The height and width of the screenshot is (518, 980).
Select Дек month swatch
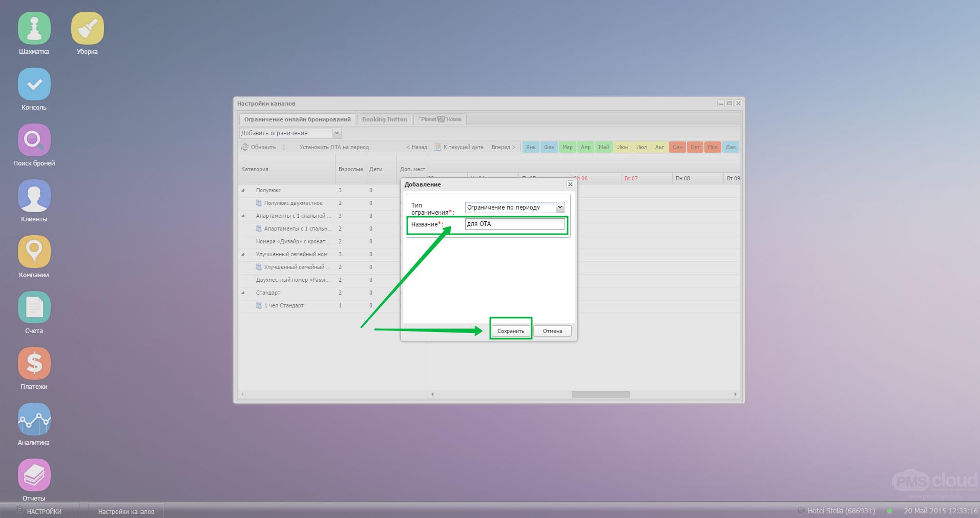coord(731,147)
